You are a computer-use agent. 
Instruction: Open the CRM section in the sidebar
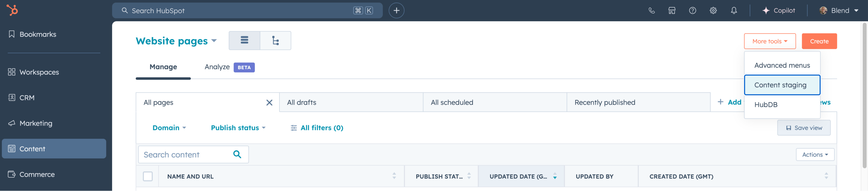pos(27,97)
